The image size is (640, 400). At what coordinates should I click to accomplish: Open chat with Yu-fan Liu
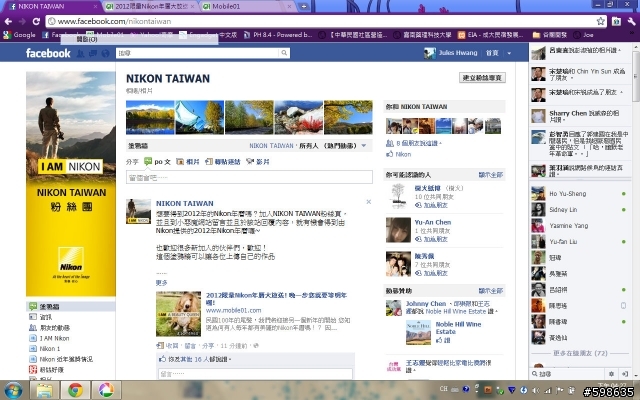click(579, 242)
